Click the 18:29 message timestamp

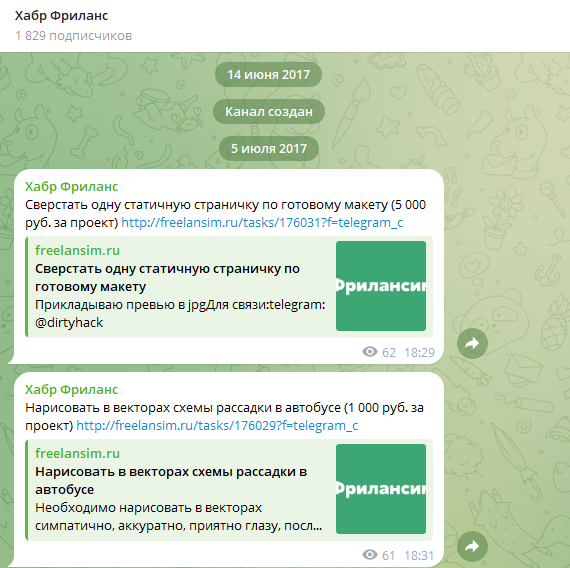point(420,352)
